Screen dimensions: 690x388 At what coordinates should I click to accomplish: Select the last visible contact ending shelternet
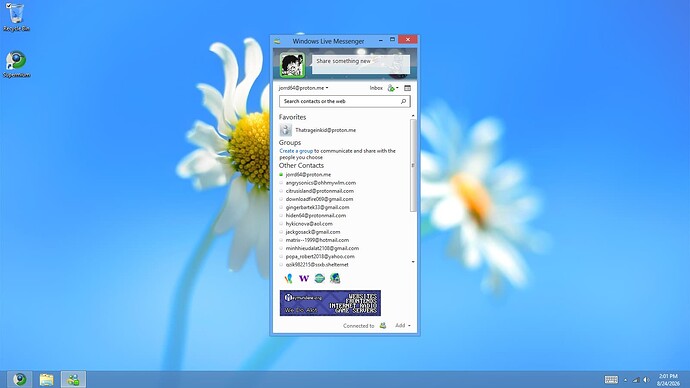317,264
